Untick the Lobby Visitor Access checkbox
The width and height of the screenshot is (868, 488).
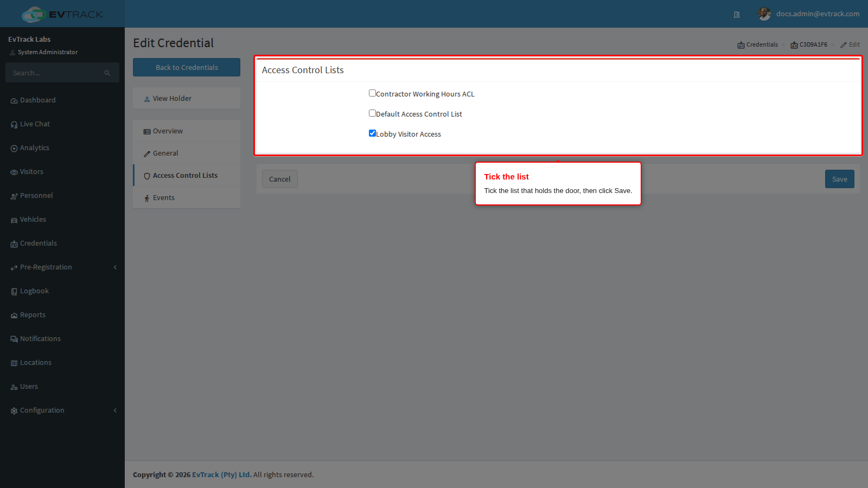372,133
